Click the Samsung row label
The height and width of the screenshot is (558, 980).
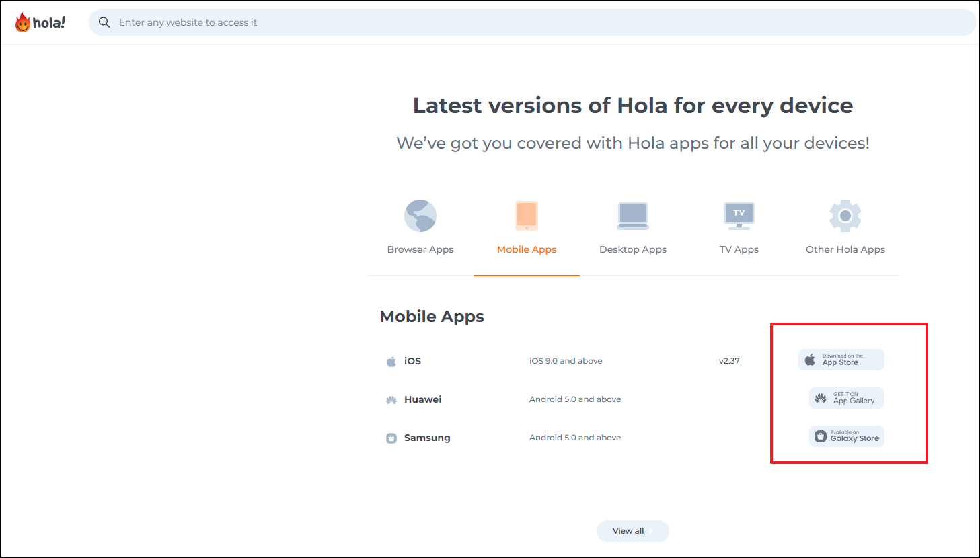[427, 438]
